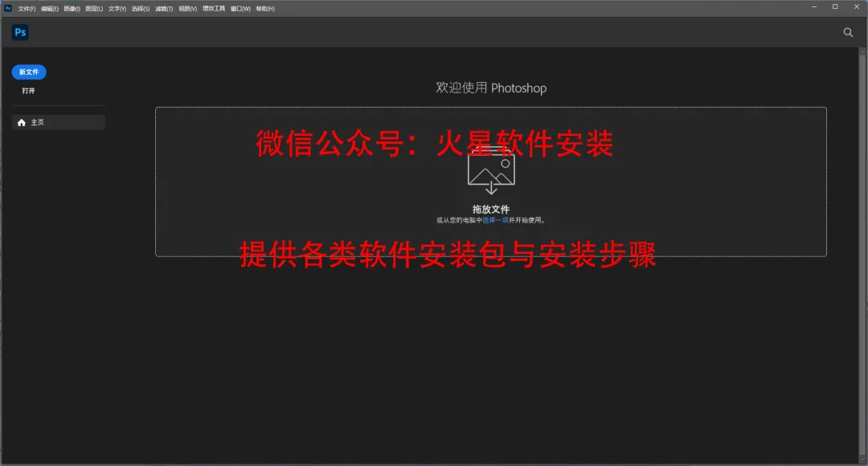868x466 pixels.
Task: Open the 编辑(E) menu
Action: 50,9
